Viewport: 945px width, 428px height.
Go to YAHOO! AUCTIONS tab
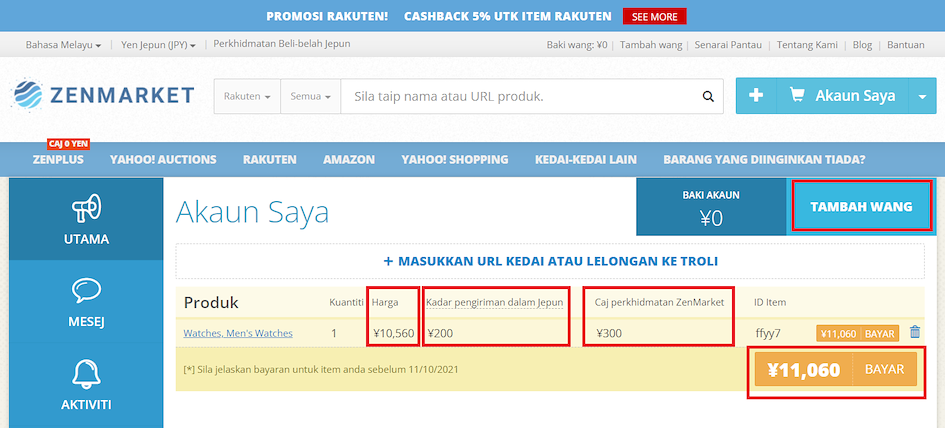[163, 160]
